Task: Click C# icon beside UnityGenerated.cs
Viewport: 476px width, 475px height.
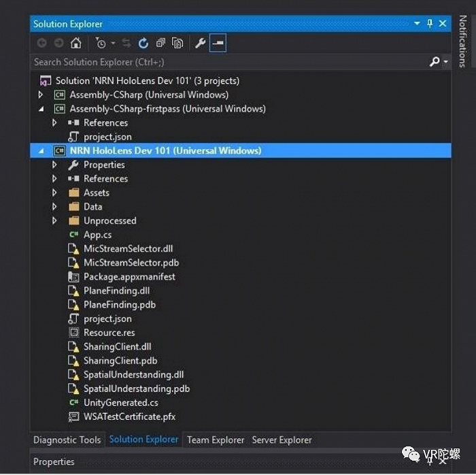Action: click(x=73, y=402)
